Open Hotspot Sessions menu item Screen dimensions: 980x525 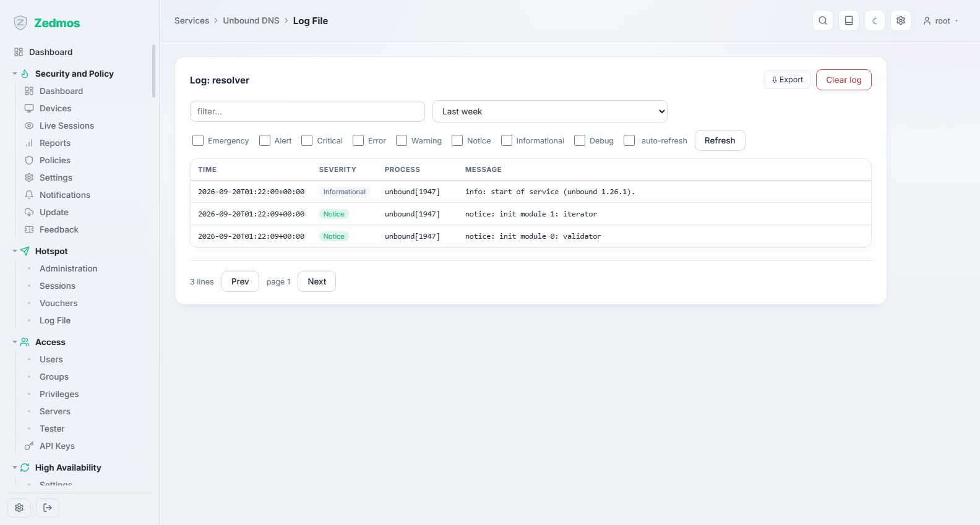[x=58, y=286]
